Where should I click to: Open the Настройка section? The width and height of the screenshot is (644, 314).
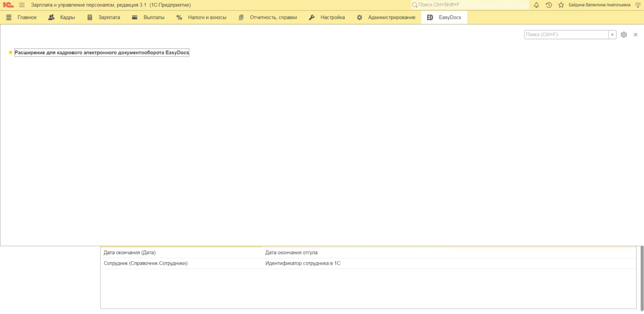327,18
